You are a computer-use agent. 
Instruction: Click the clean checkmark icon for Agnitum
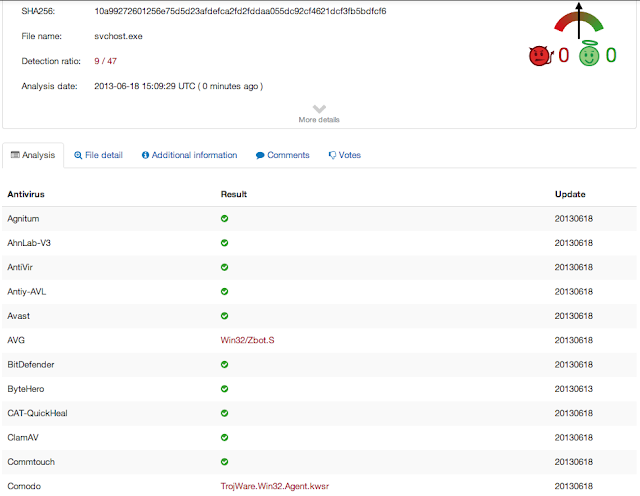tap(224, 218)
